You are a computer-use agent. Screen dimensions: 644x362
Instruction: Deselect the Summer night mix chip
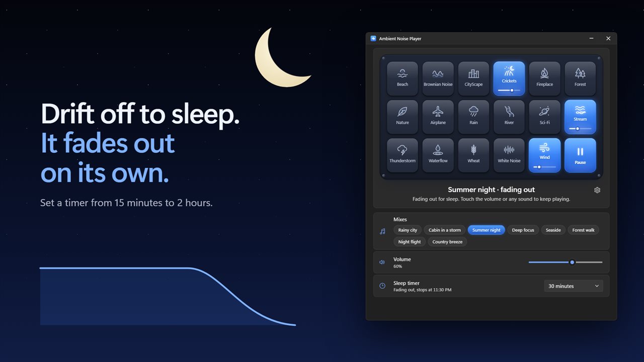point(487,230)
